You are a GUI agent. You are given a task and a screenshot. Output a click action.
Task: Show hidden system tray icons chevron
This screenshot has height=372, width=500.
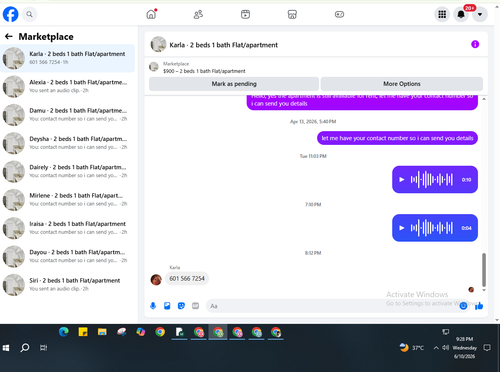tap(436, 348)
